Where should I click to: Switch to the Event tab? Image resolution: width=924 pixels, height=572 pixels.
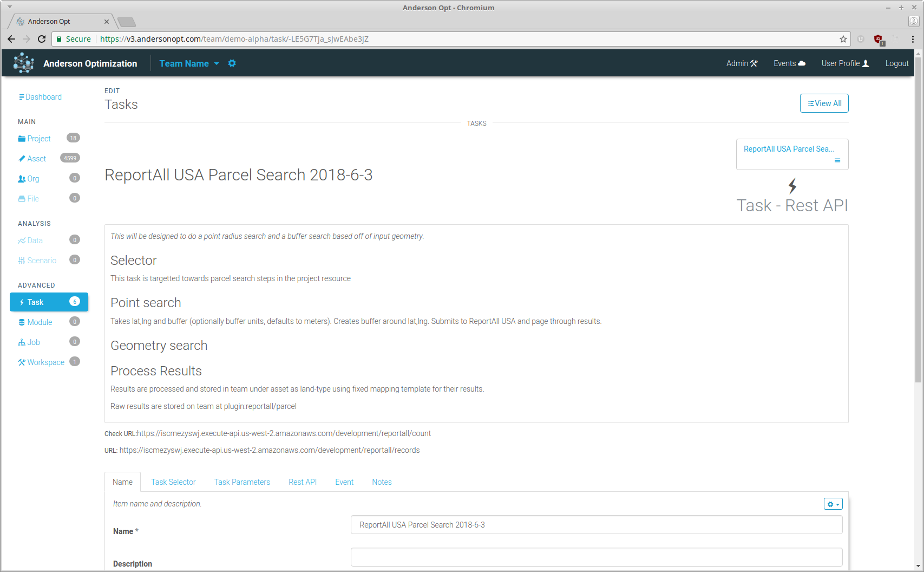(x=344, y=482)
